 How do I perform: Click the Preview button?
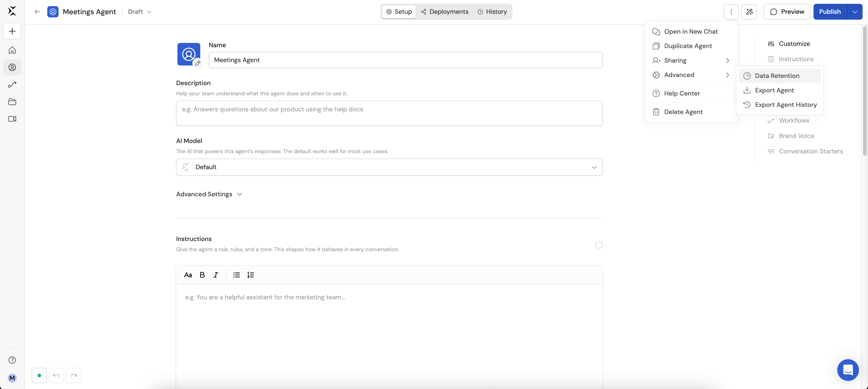click(787, 12)
